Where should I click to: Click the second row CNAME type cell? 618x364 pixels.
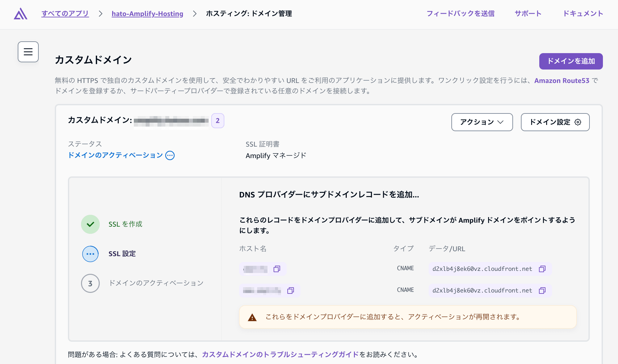click(405, 290)
